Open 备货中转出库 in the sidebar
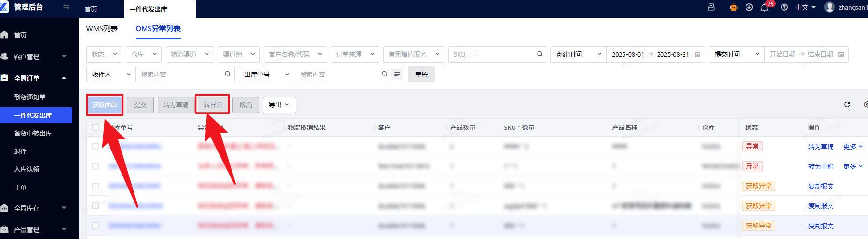The image size is (868, 239). 33,133
